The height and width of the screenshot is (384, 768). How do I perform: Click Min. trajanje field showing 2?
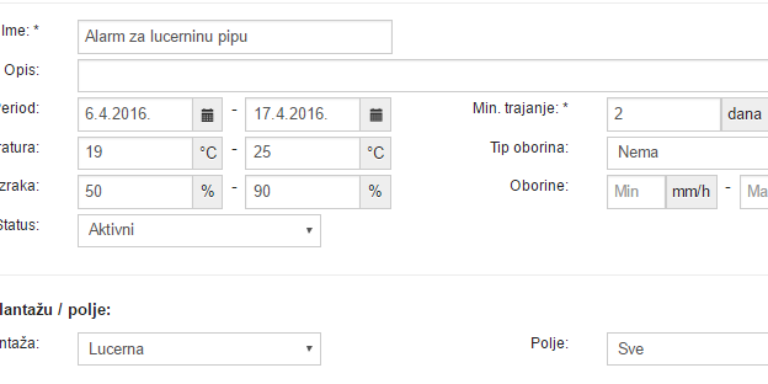click(664, 115)
